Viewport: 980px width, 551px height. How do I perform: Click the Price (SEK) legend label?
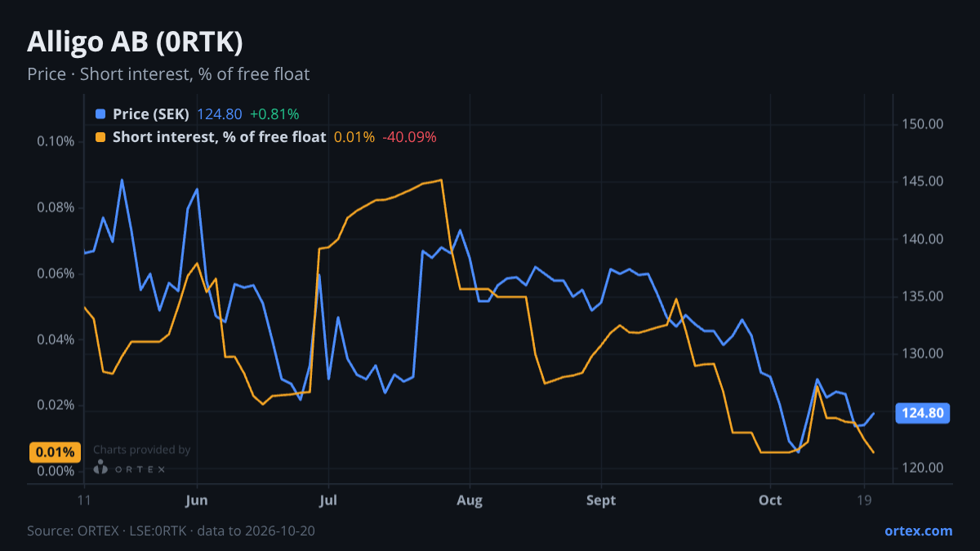[x=151, y=114]
